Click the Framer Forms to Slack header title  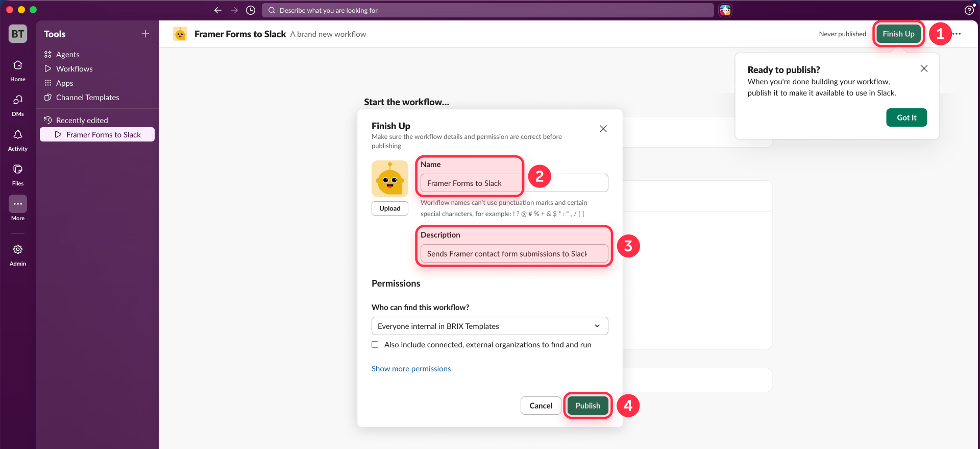pyautogui.click(x=240, y=34)
